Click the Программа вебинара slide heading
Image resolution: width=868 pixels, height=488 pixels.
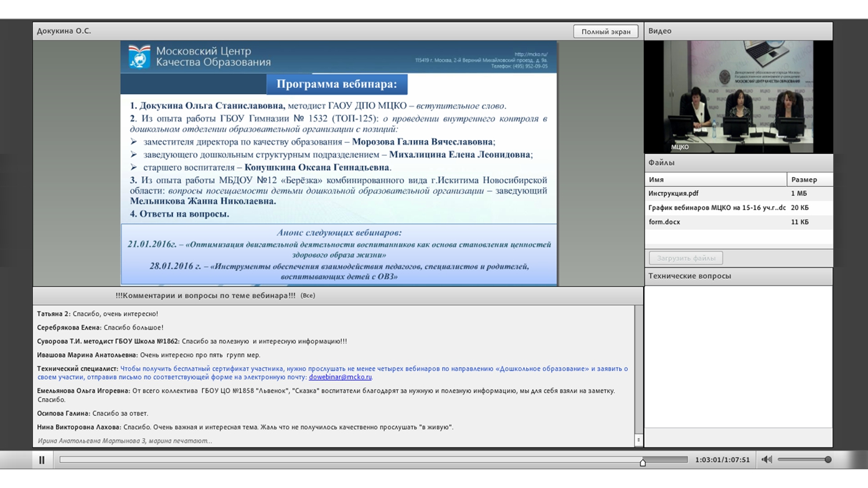pos(336,84)
